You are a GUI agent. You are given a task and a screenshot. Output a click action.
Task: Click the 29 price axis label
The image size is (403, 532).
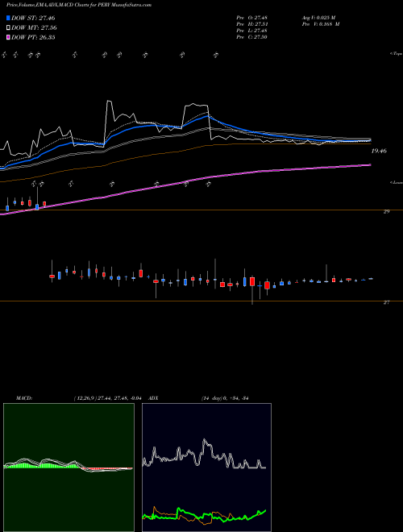[386, 211]
